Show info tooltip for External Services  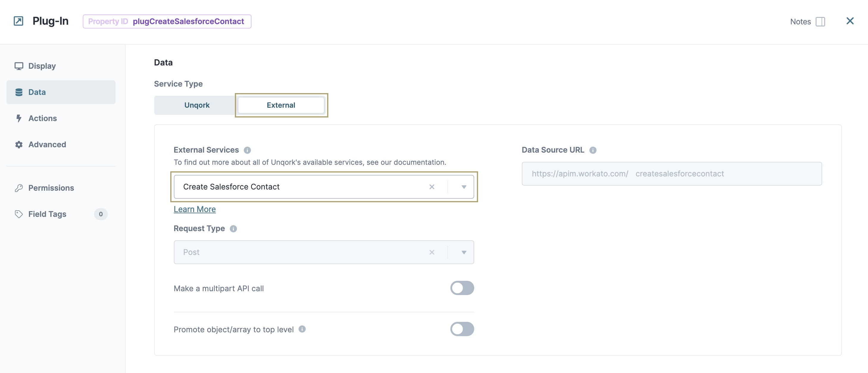pyautogui.click(x=247, y=150)
